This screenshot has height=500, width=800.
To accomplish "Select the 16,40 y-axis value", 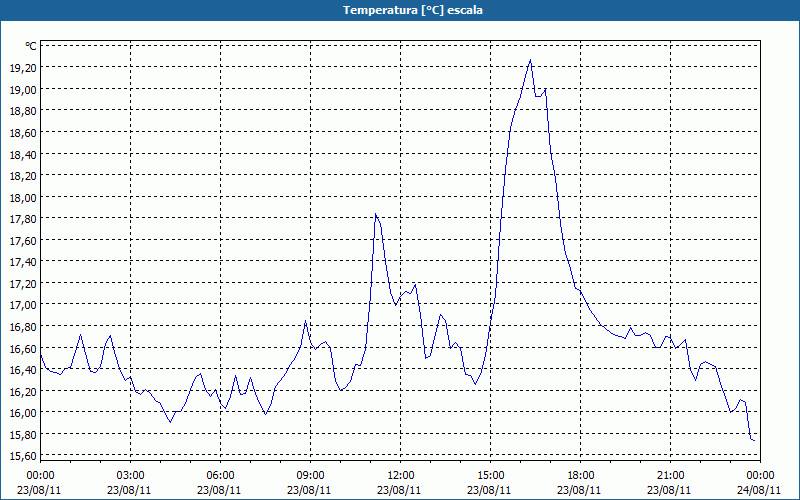I will tap(23, 369).
